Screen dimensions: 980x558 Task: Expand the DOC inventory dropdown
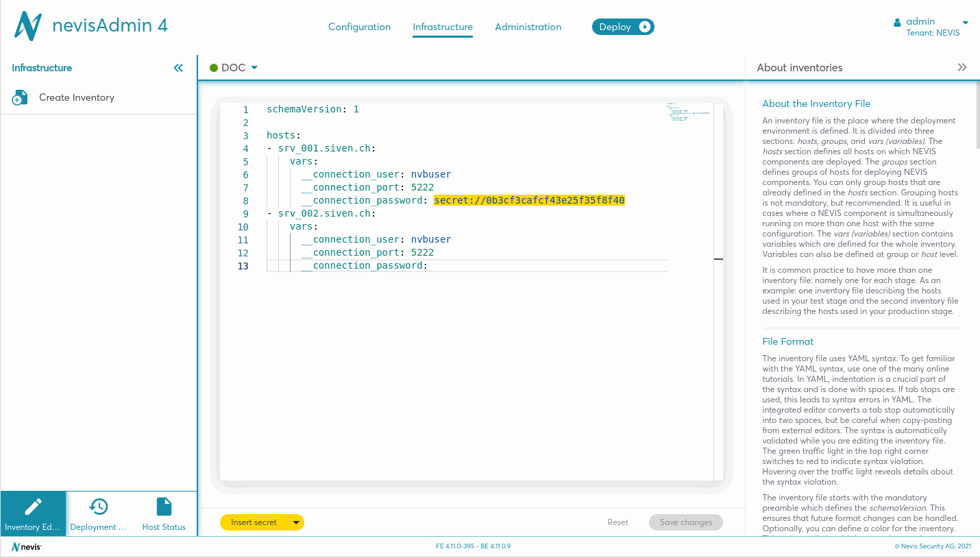254,68
